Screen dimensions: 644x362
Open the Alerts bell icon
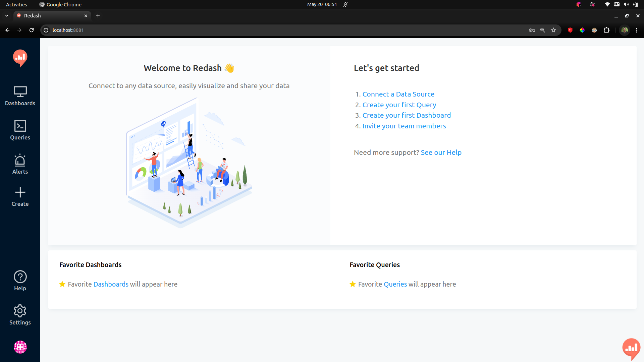(20, 161)
